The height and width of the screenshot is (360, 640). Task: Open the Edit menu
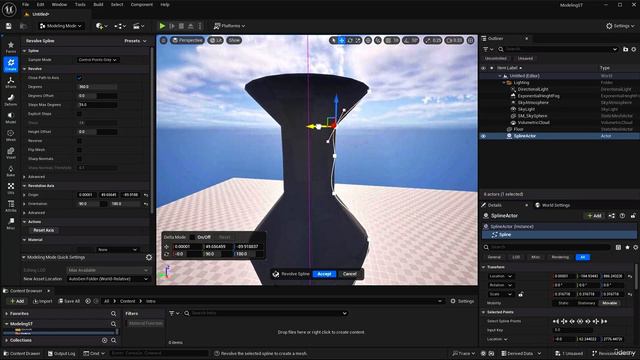(40, 4)
